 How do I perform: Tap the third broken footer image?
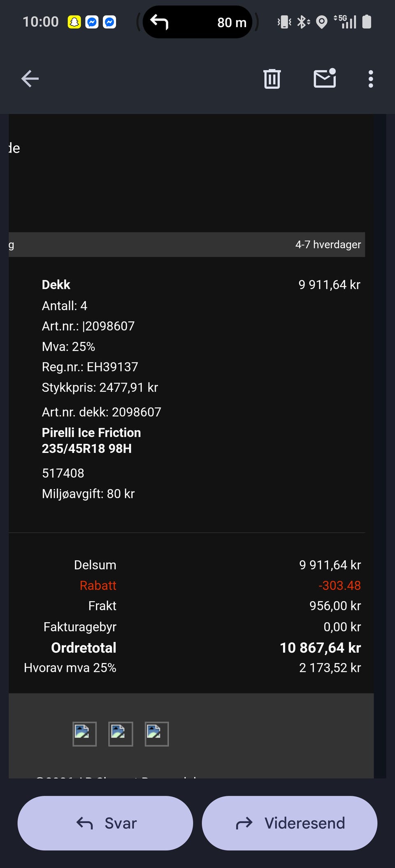(157, 734)
